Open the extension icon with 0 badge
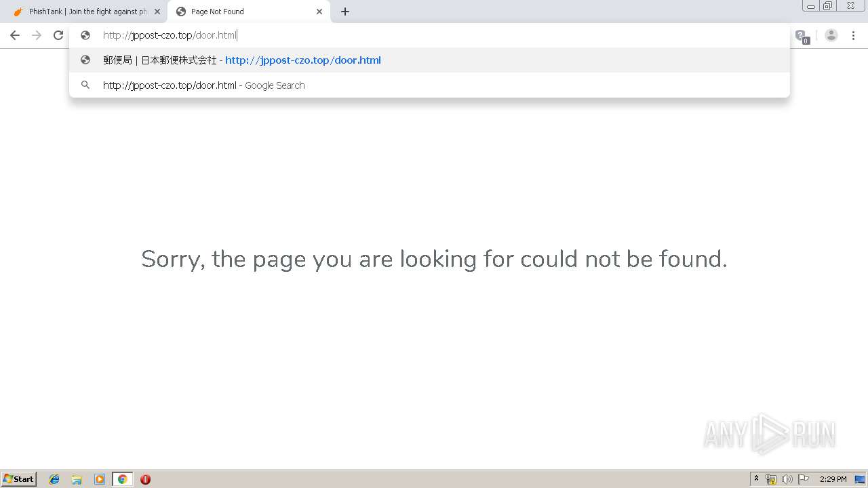This screenshot has height=488, width=868. (x=802, y=36)
